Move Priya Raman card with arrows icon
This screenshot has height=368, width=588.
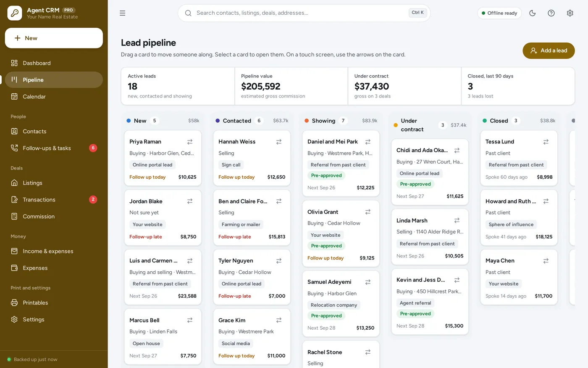coord(190,142)
